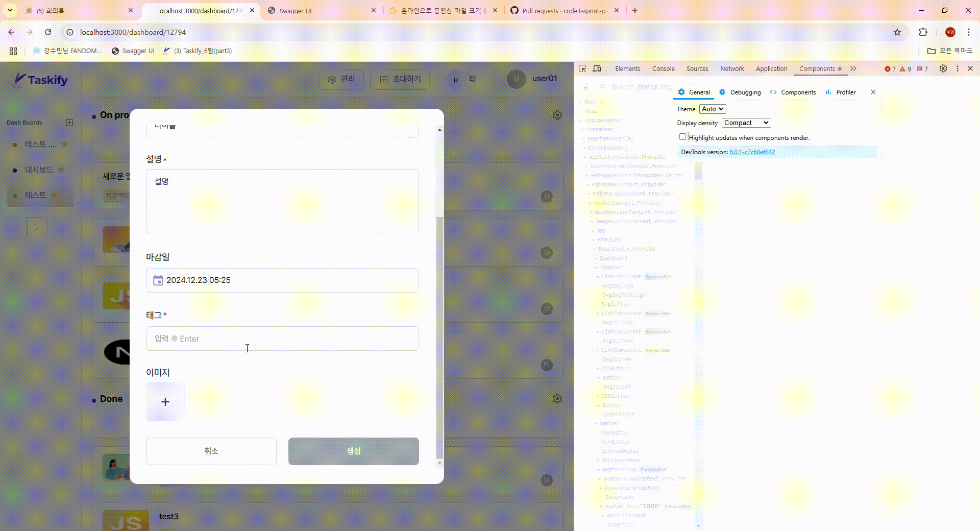
Task: Select the DashBoard node in component tree
Action: (613, 258)
